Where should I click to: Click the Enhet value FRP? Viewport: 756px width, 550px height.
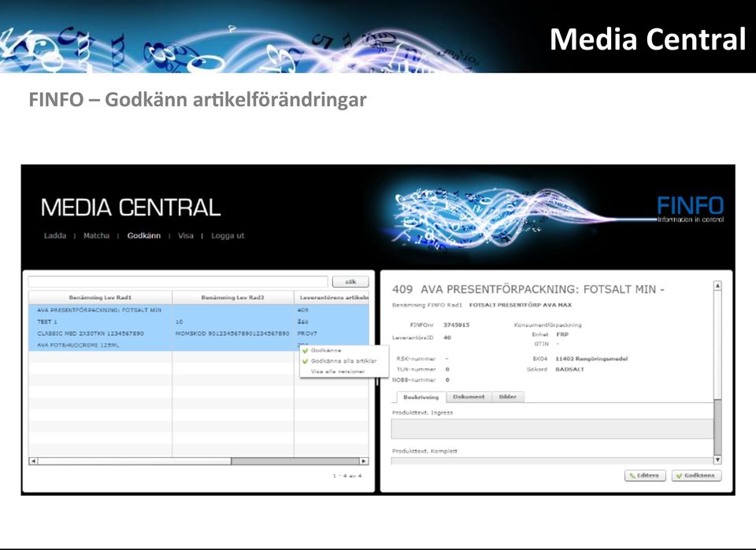click(x=561, y=334)
